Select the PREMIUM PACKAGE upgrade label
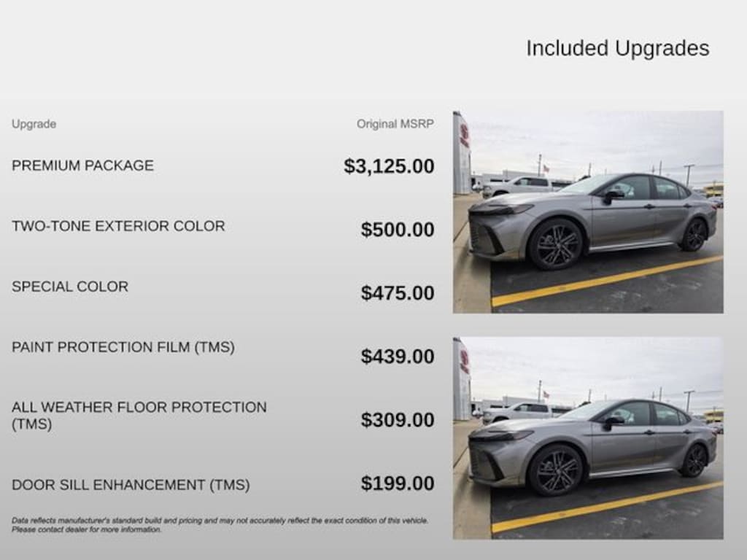 pyautogui.click(x=82, y=166)
